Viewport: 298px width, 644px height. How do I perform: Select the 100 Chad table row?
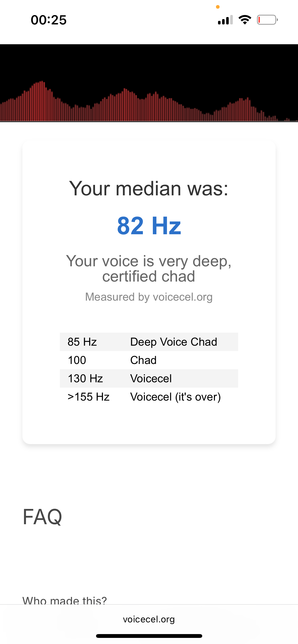coord(149,360)
